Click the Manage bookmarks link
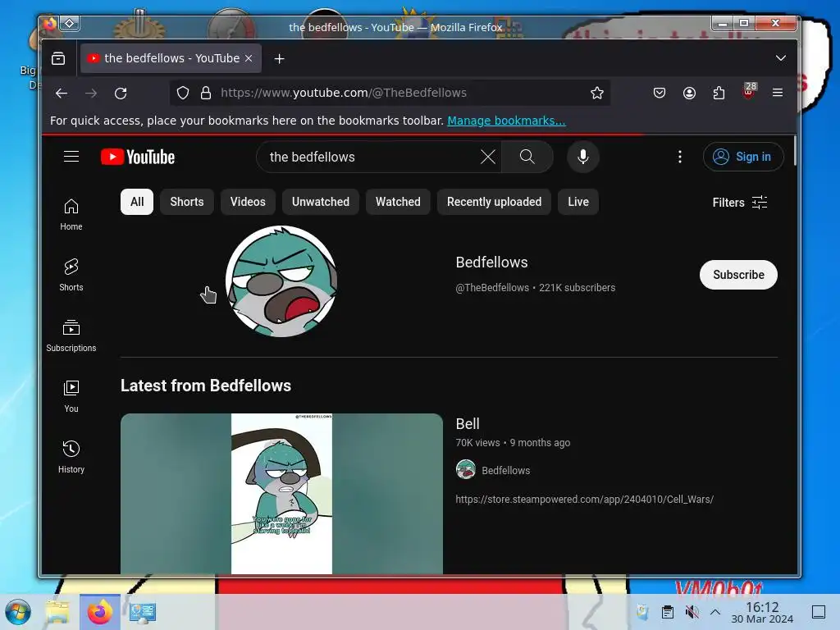Image resolution: width=840 pixels, height=630 pixels. coord(506,121)
